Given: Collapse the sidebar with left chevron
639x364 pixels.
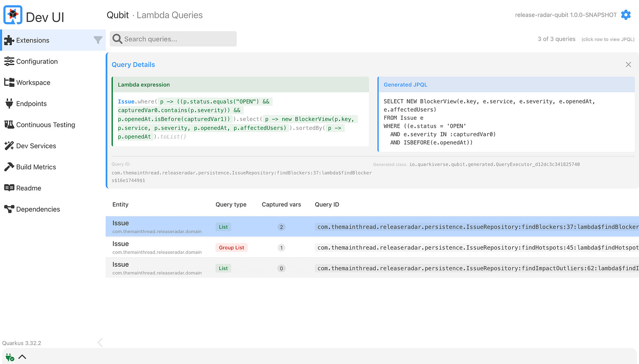Looking at the screenshot, I should click(x=100, y=343).
